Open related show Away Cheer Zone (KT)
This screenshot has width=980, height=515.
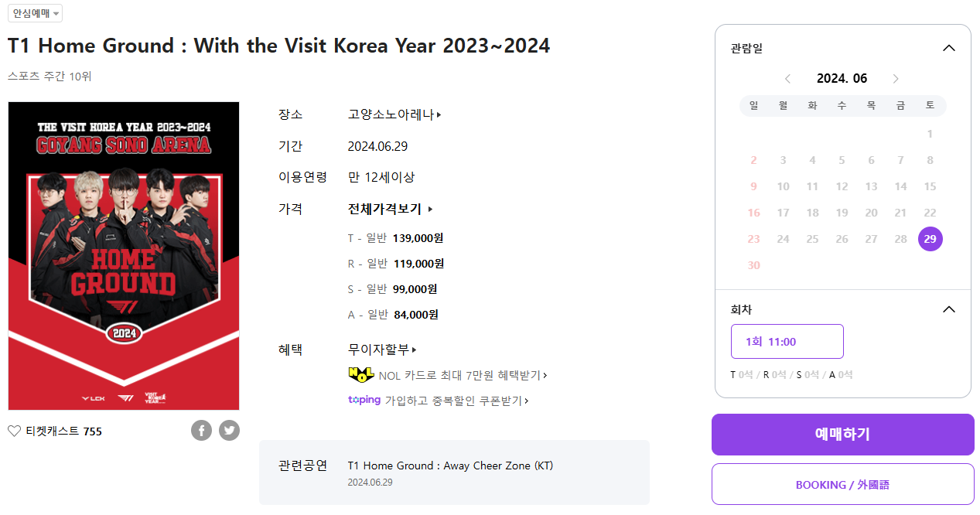click(450, 466)
